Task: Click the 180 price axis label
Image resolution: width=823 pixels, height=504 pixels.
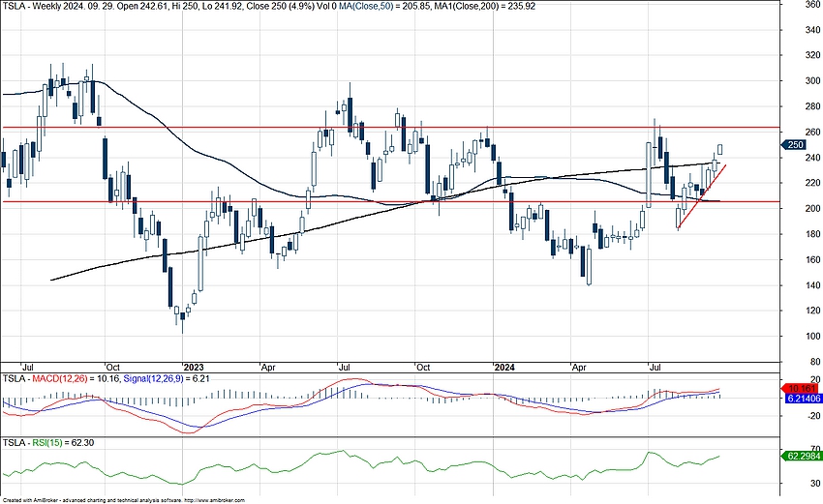Action: 812,234
